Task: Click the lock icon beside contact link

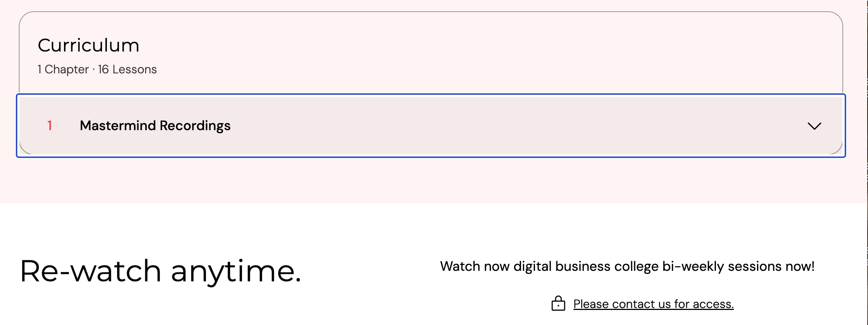Action: click(558, 303)
